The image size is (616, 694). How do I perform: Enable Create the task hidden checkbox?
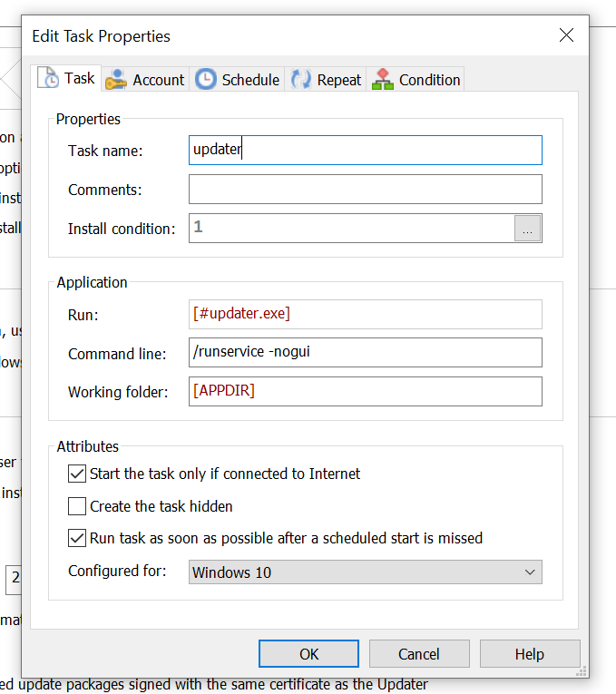[77, 506]
